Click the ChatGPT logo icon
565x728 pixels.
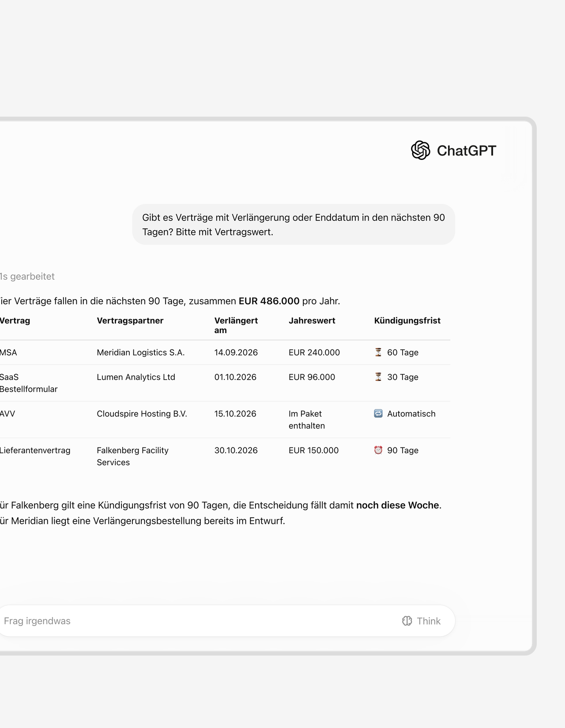pyautogui.click(x=420, y=151)
